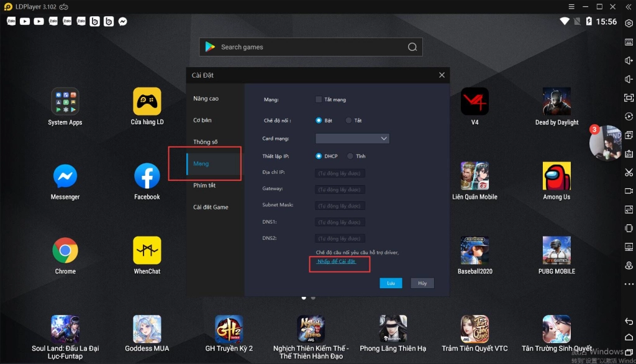Viewport: 636px width, 364px height.
Task: Launch the PUBG MOBILE game
Action: tap(556, 251)
